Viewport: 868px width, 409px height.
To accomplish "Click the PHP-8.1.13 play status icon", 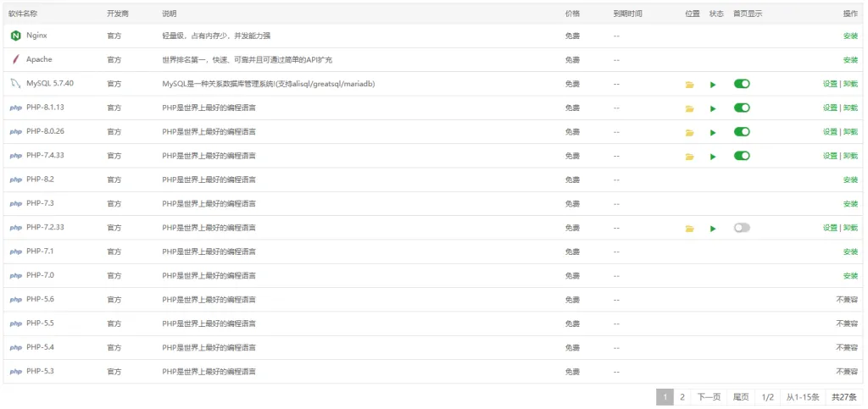I will click(x=713, y=108).
